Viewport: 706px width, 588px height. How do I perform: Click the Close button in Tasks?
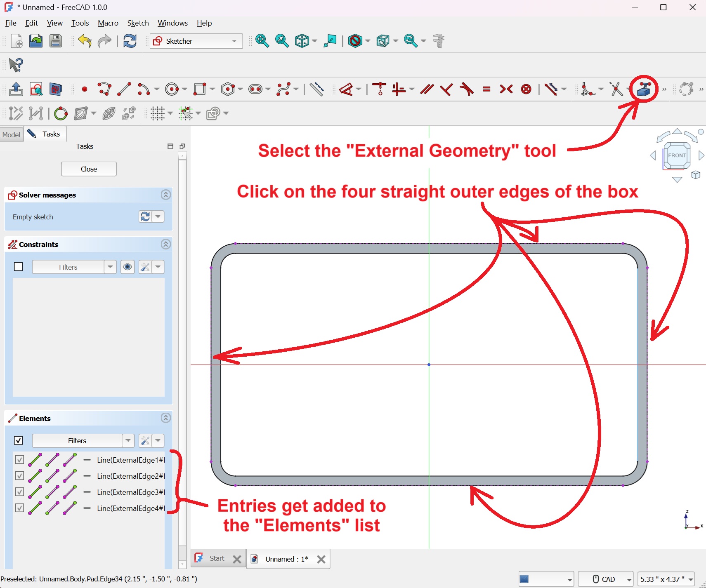point(89,169)
